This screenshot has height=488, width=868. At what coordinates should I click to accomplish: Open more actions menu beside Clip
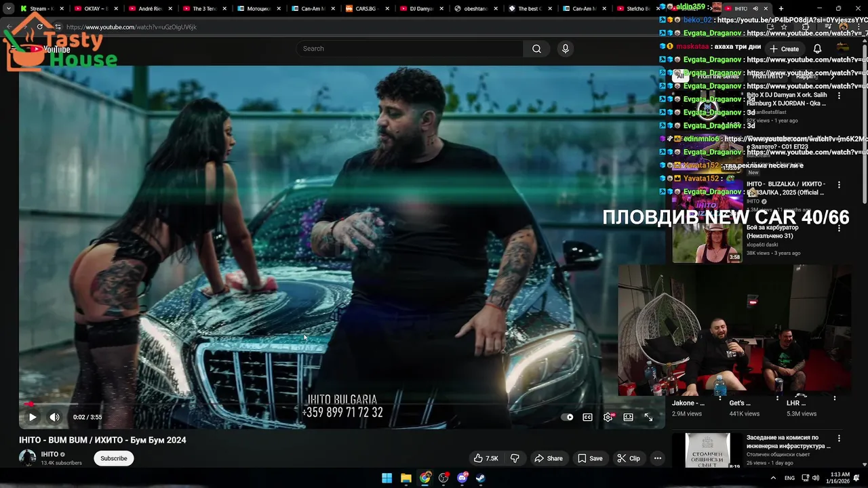657,458
